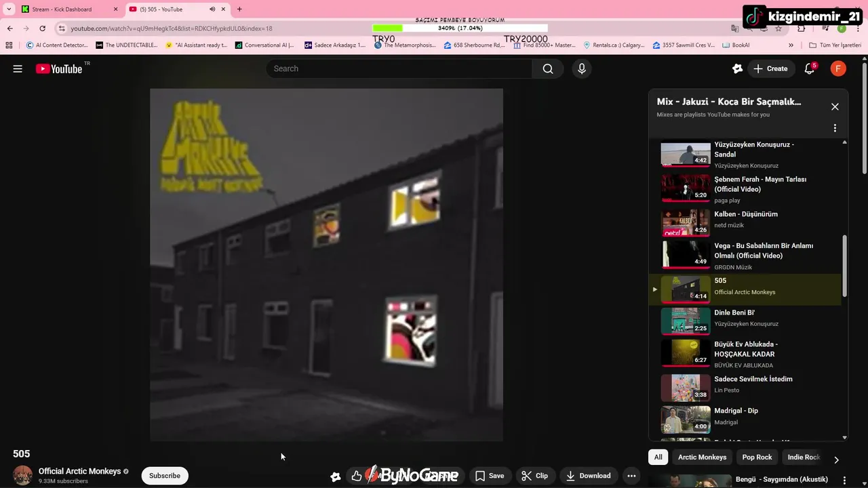Create a Clip of the video
The width and height of the screenshot is (868, 488).
point(535,476)
